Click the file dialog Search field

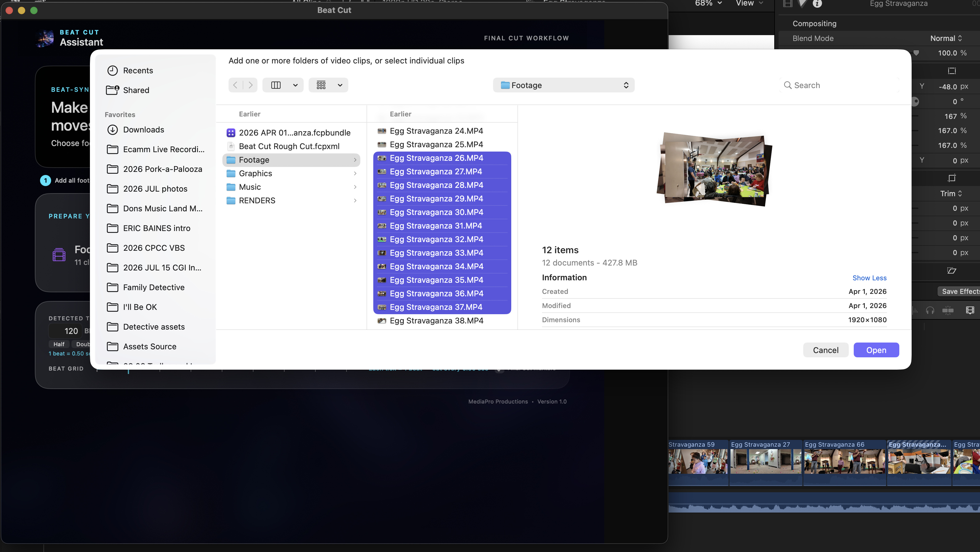839,85
